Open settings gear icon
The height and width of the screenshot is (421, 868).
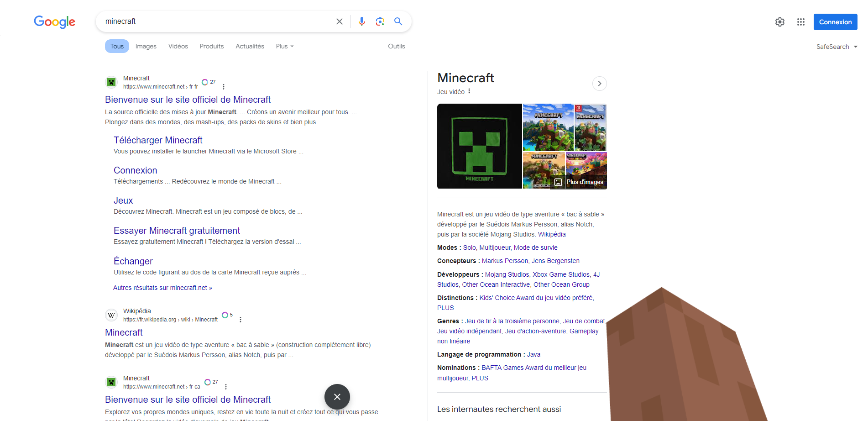click(780, 22)
